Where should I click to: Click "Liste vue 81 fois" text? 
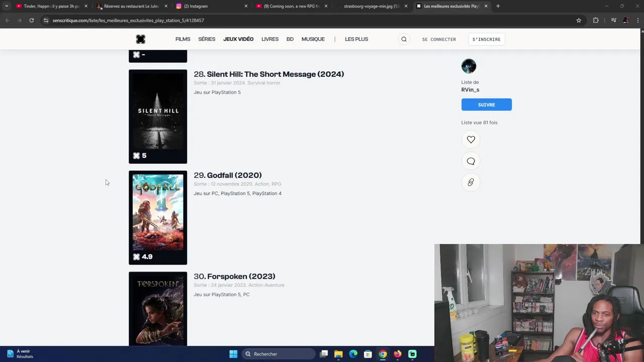pos(479,123)
